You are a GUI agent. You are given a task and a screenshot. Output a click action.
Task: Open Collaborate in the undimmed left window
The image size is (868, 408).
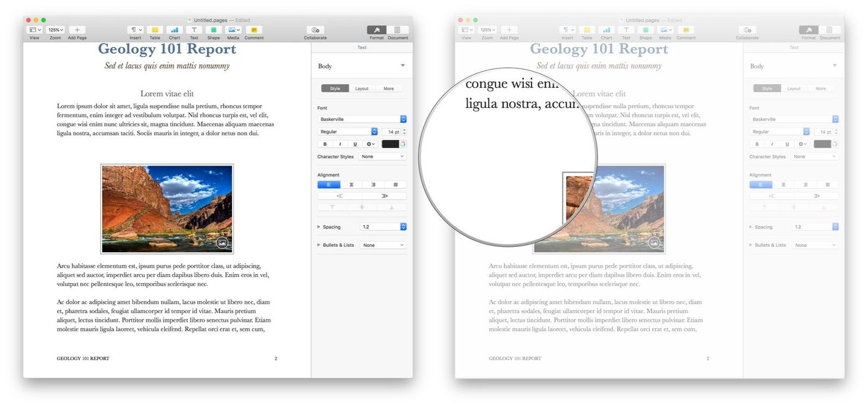[315, 30]
